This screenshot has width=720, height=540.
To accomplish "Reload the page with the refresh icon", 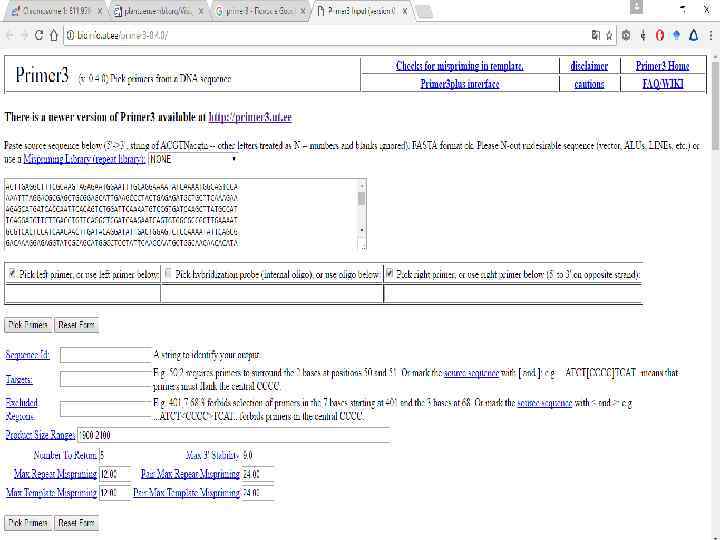I will (x=39, y=35).
